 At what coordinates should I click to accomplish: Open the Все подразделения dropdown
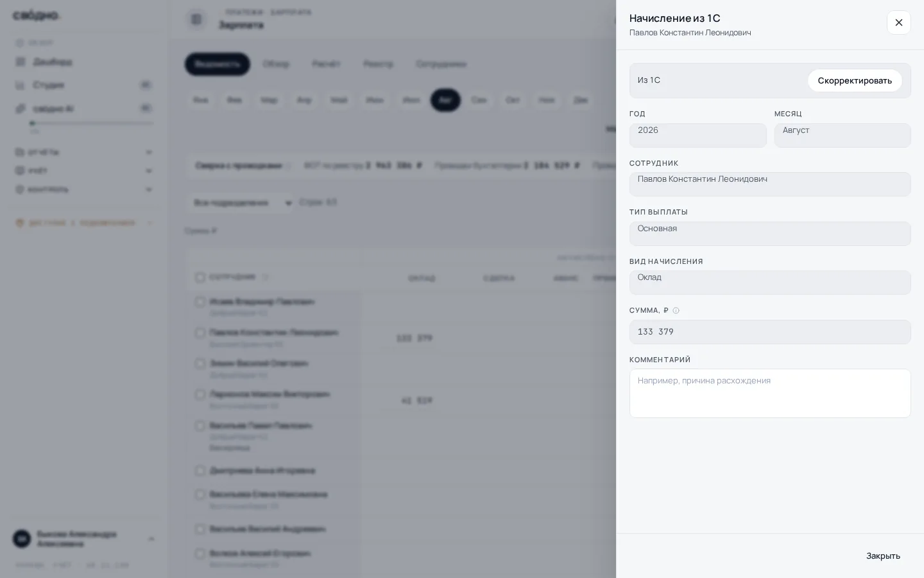242,203
